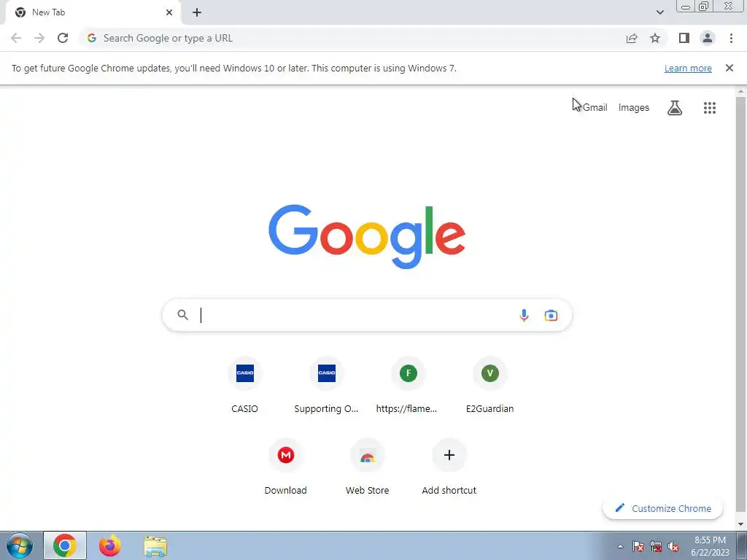Open the E2Guardian shortcut
The width and height of the screenshot is (747, 560).
(489, 386)
